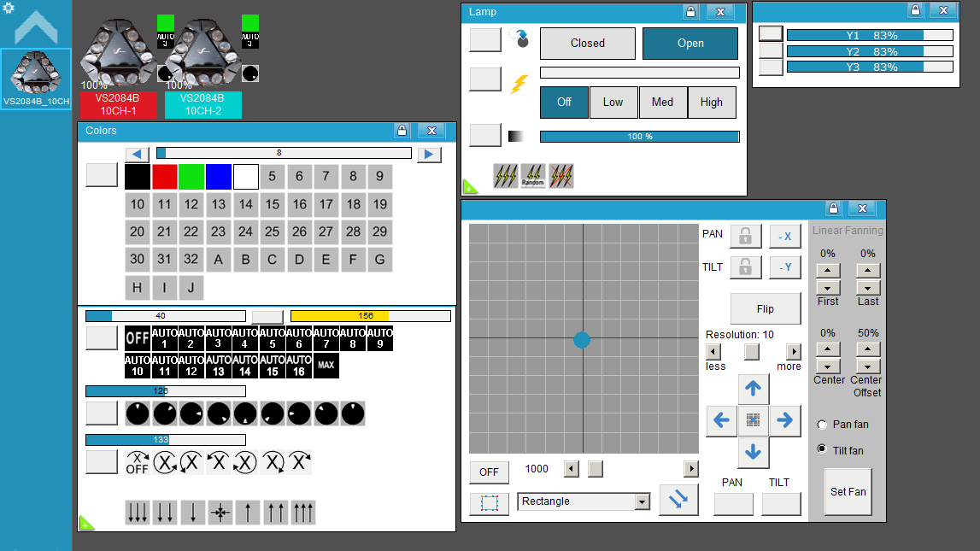
Task: Pick the red color swatch
Action: [x=164, y=177]
